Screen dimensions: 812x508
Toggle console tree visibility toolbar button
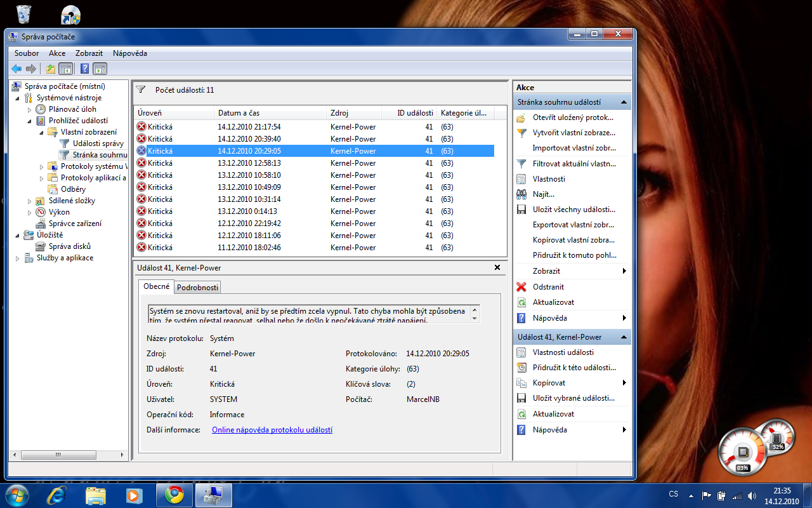point(65,69)
